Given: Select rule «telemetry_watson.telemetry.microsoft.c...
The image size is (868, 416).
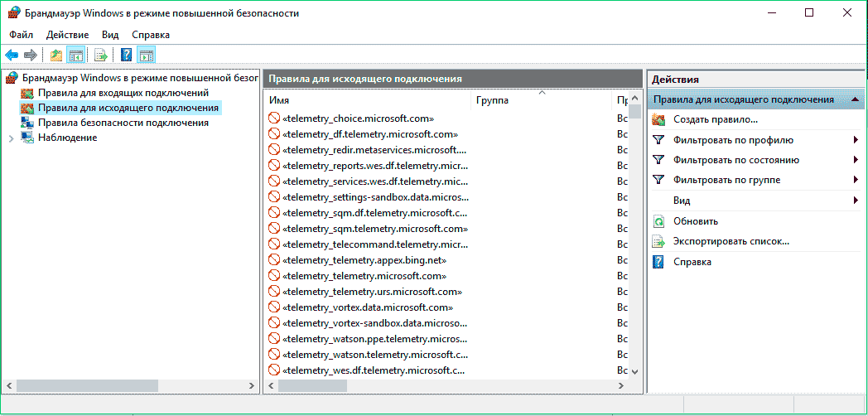Looking at the screenshot, I should coord(375,354).
